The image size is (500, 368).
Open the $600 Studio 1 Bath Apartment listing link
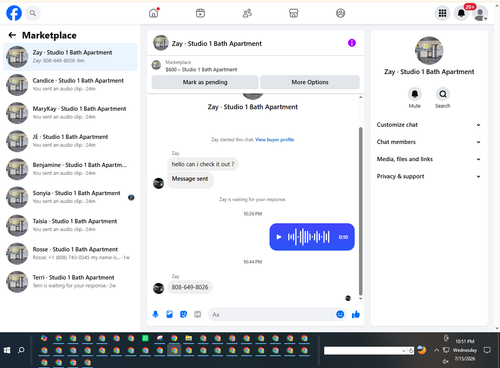pyautogui.click(x=201, y=69)
